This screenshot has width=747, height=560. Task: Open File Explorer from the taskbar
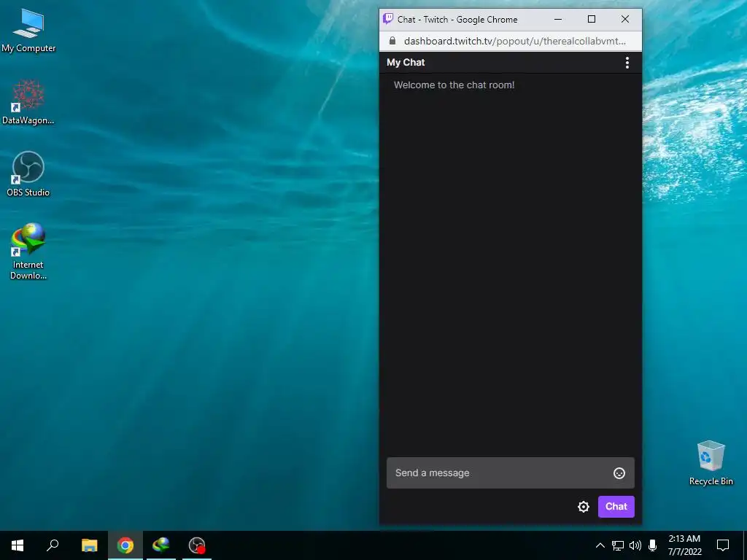(x=89, y=545)
